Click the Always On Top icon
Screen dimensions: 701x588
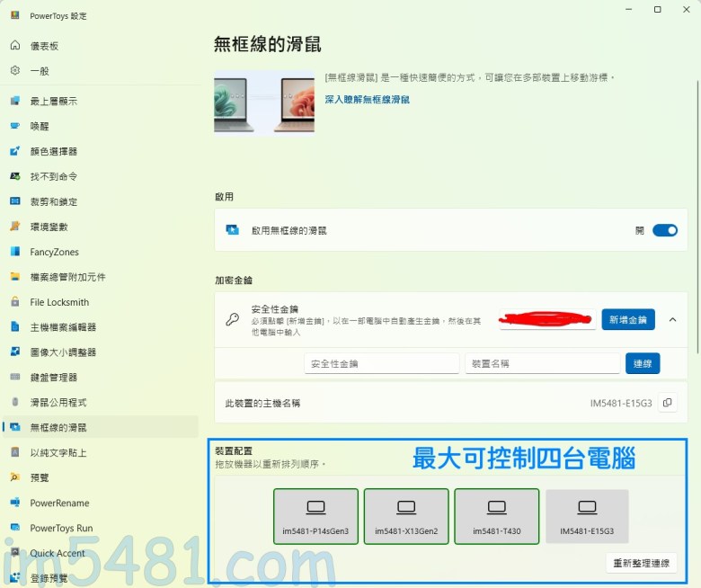15,101
